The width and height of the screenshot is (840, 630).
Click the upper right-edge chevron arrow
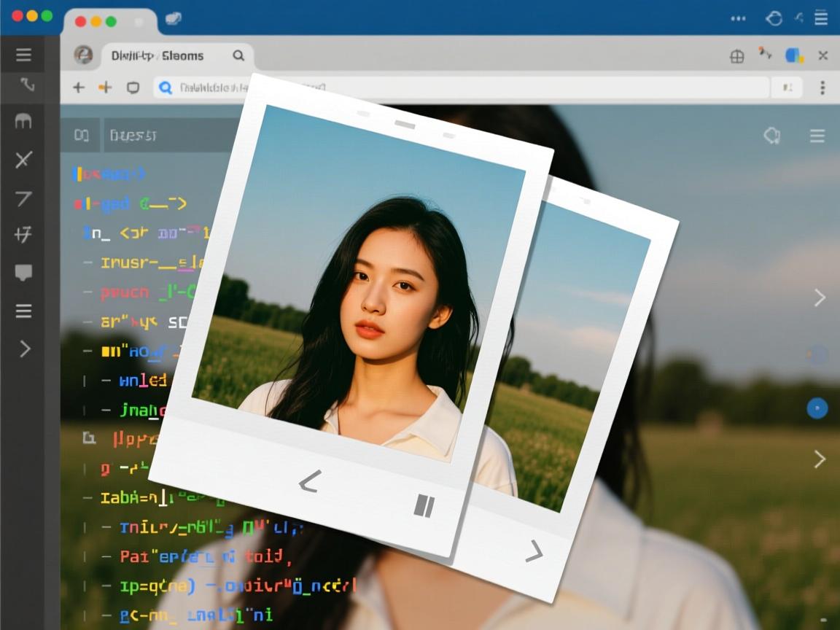coord(820,297)
